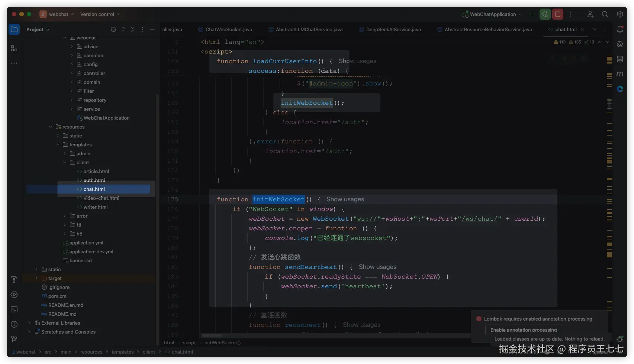Select application.yml in project tree
The height and width of the screenshot is (364, 634).
(86, 243)
